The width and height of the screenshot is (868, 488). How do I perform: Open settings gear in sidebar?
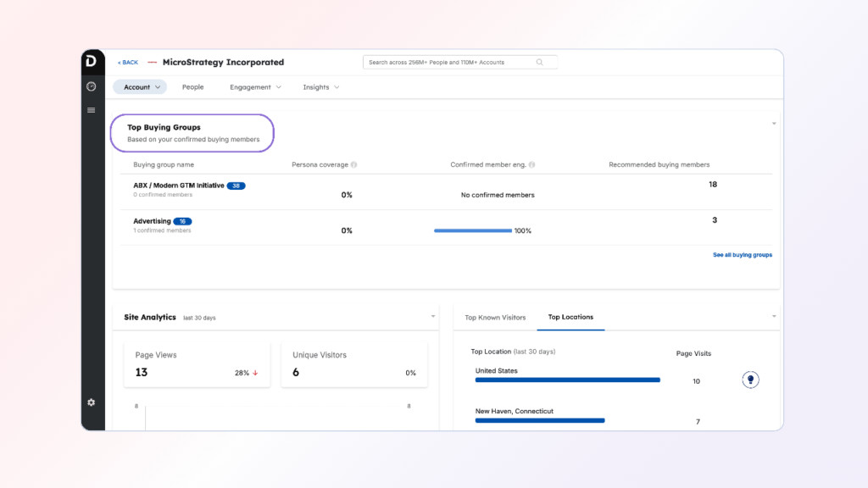pos(92,402)
